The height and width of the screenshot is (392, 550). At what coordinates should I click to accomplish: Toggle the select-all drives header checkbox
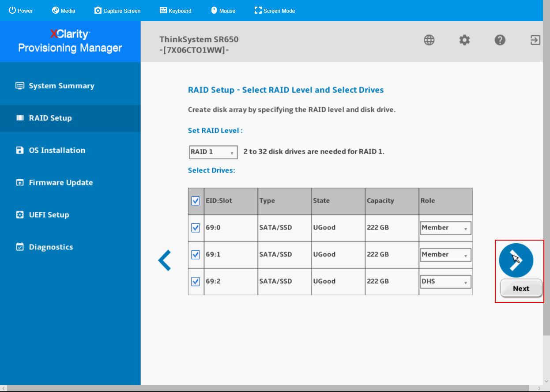tap(196, 201)
